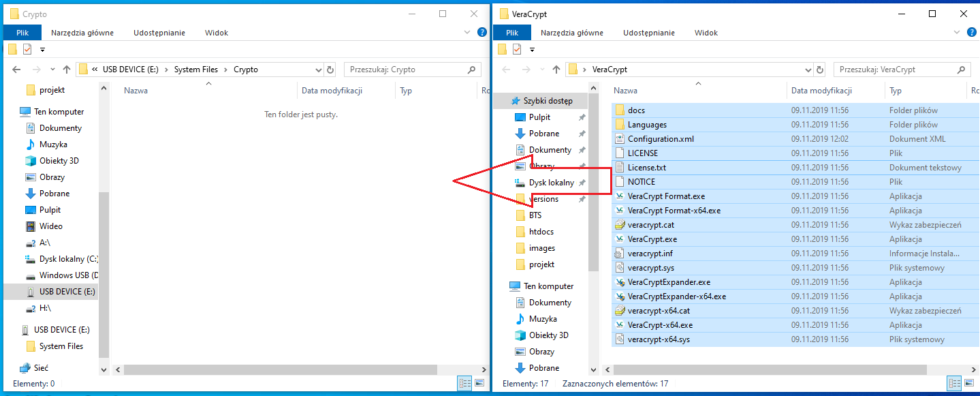Click the refresh button in Crypto window
Viewport: 980px width, 396px height.
331,70
